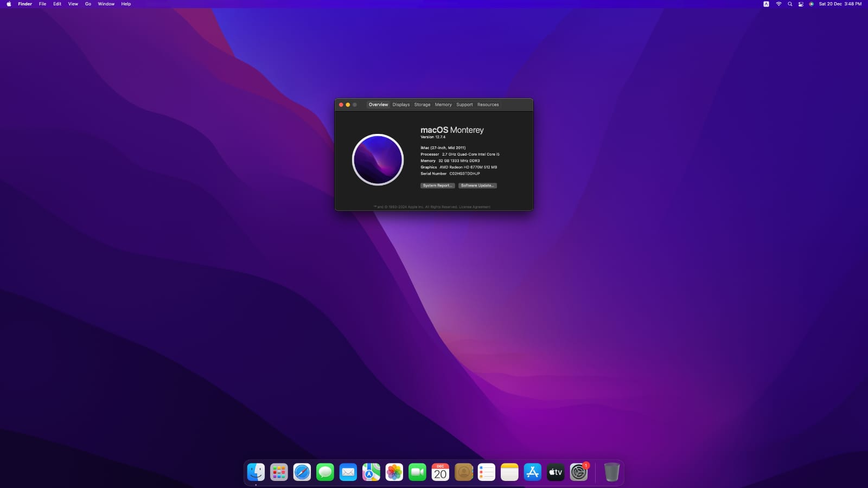Close the About This Mac window
Screen dimensions: 868x488
[x=341, y=105]
